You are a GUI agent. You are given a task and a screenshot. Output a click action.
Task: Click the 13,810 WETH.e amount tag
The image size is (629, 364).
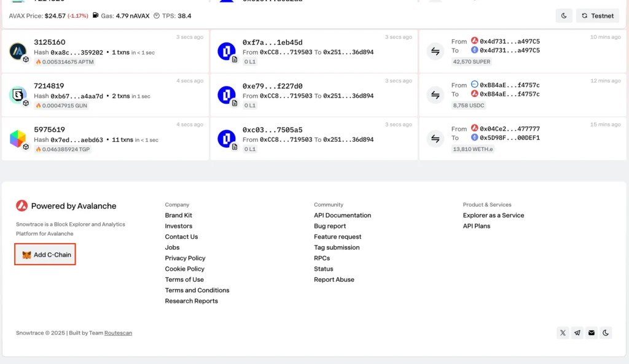pyautogui.click(x=471, y=149)
